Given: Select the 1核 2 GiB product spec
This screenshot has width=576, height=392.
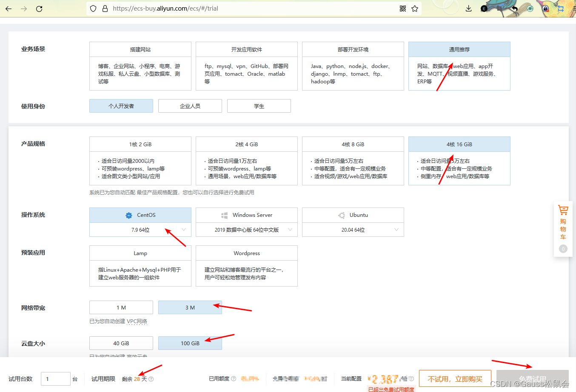Looking at the screenshot, I should 140,161.
